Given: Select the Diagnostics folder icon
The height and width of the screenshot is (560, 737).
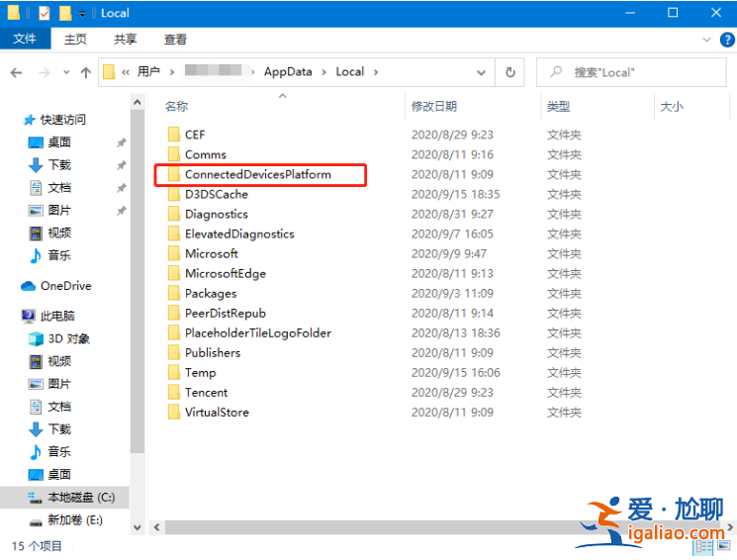Looking at the screenshot, I should tap(174, 214).
